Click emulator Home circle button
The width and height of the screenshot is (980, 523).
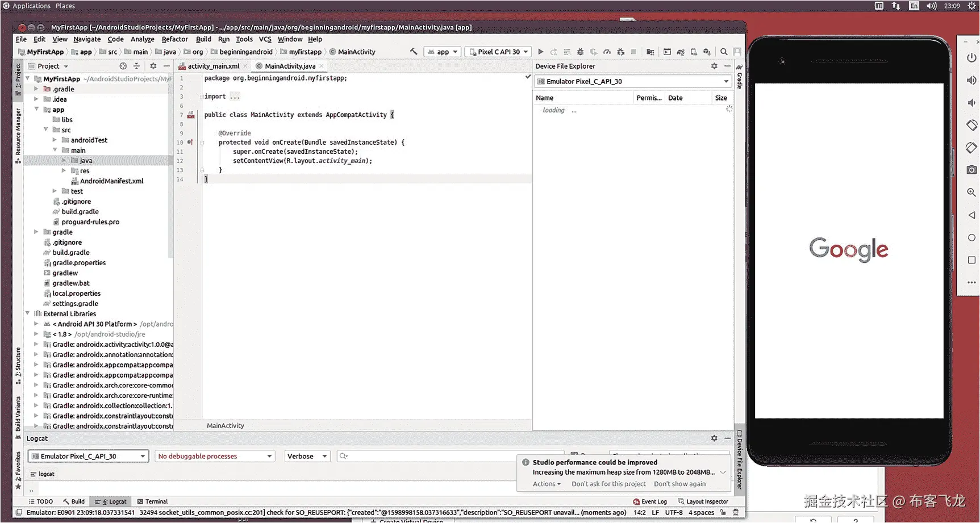pyautogui.click(x=971, y=237)
